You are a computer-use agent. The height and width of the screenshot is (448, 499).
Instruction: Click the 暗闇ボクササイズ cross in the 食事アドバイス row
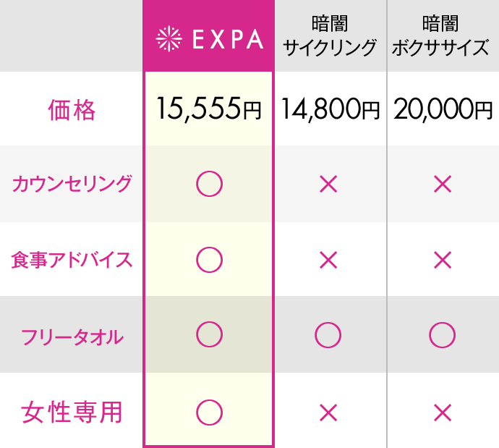443,260
